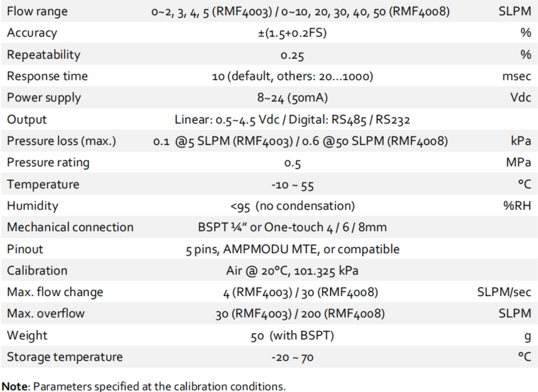Click the Weight value 50 (with BSPT)
538x392 pixels.
coord(292,335)
